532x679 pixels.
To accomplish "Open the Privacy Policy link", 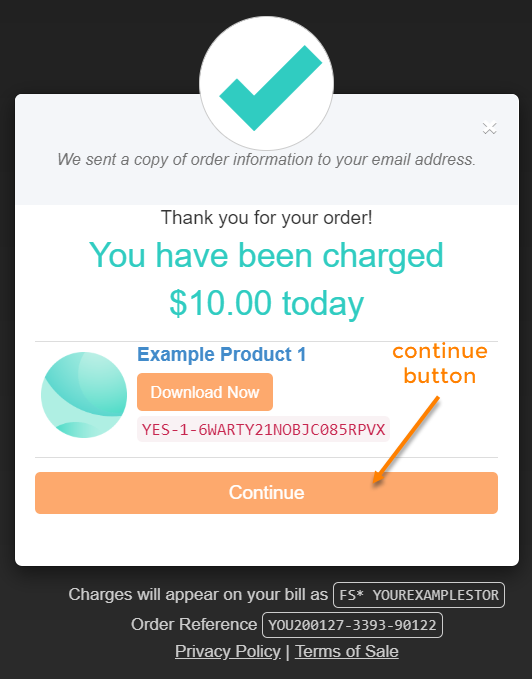I will tap(228, 651).
